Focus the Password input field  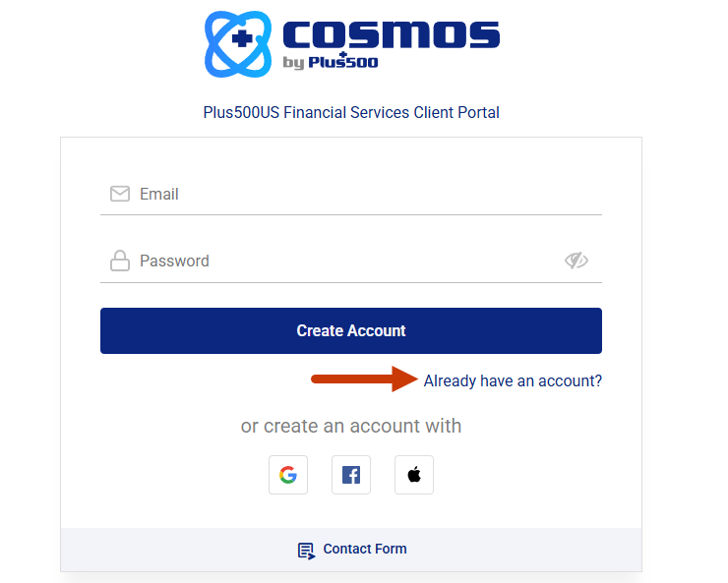tap(344, 261)
